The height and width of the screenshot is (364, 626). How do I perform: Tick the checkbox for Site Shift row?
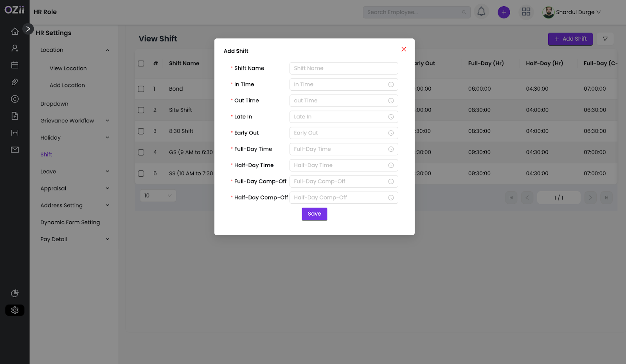(141, 110)
